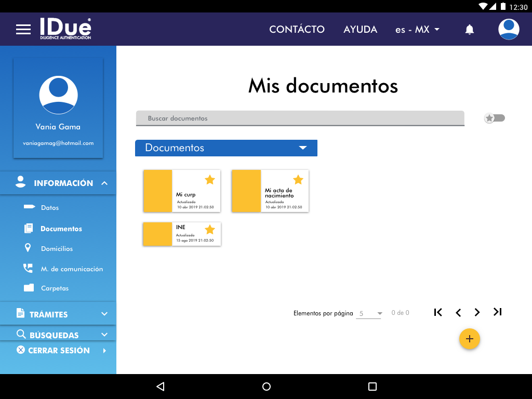The image size is (532, 399).
Task: Open the hamburger menu
Action: pos(23,29)
